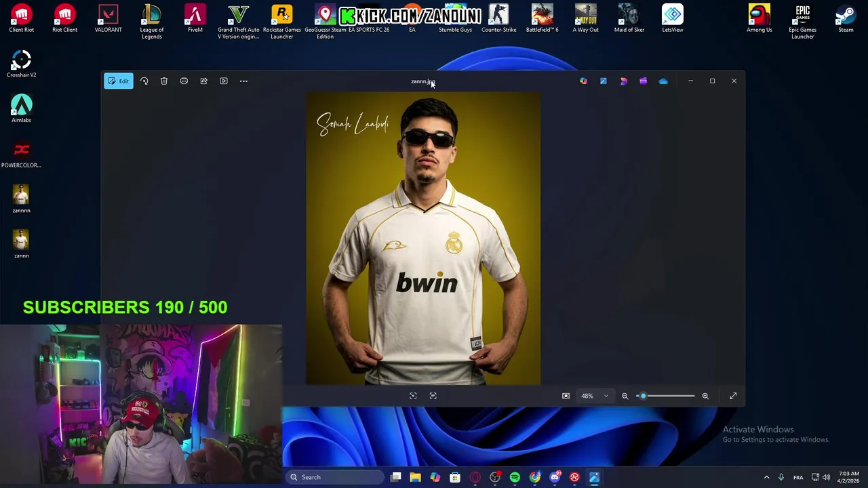Image resolution: width=868 pixels, height=488 pixels.
Task: Open Task View on taskbar
Action: coord(396,477)
